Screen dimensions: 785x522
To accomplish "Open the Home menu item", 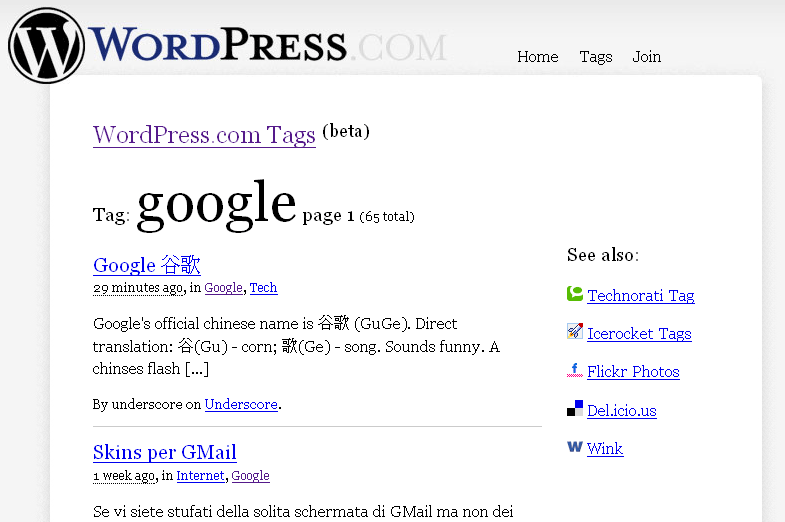I will pos(538,57).
